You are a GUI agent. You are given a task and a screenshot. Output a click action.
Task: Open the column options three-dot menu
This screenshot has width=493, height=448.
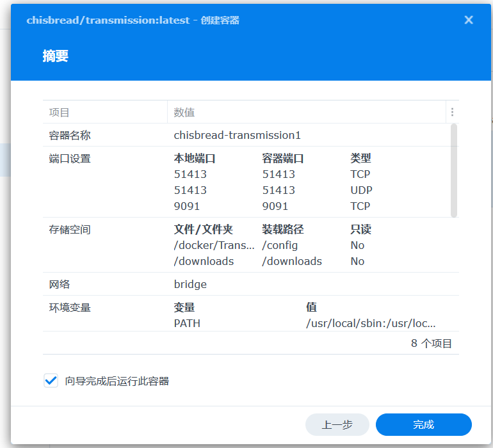(x=452, y=112)
